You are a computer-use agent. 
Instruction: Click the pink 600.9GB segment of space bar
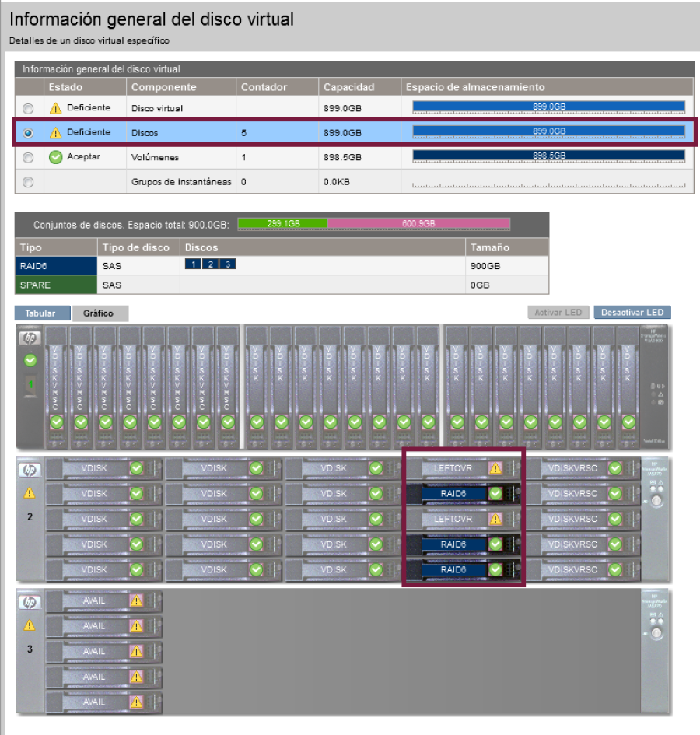pyautogui.click(x=418, y=224)
